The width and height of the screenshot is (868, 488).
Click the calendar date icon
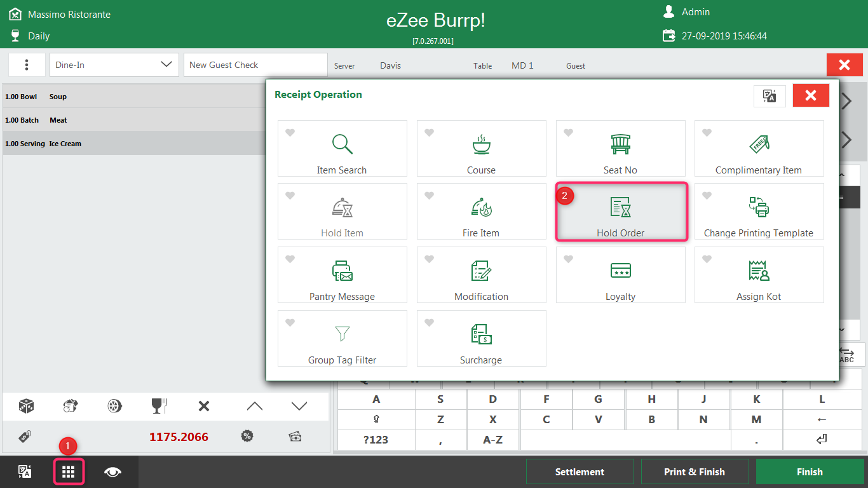pos(668,36)
